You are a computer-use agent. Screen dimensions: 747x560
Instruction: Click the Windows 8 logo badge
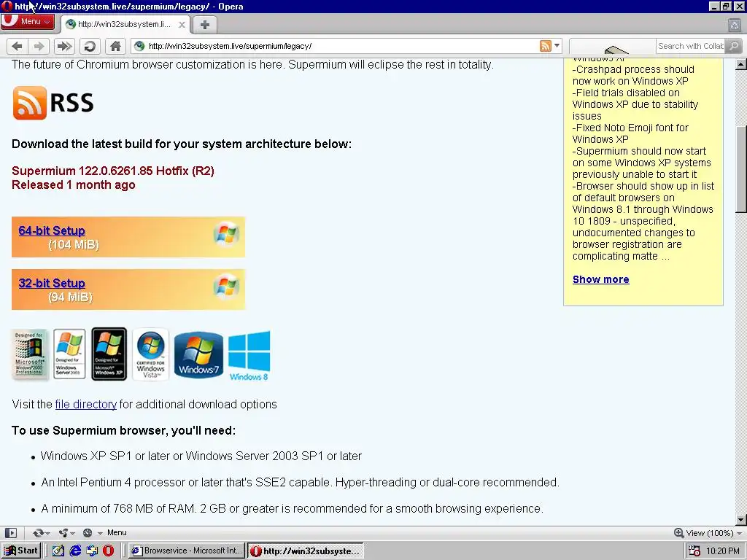[x=249, y=356]
